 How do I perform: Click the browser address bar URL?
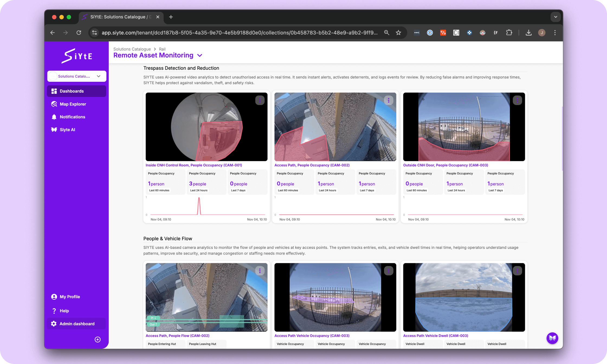point(239,33)
